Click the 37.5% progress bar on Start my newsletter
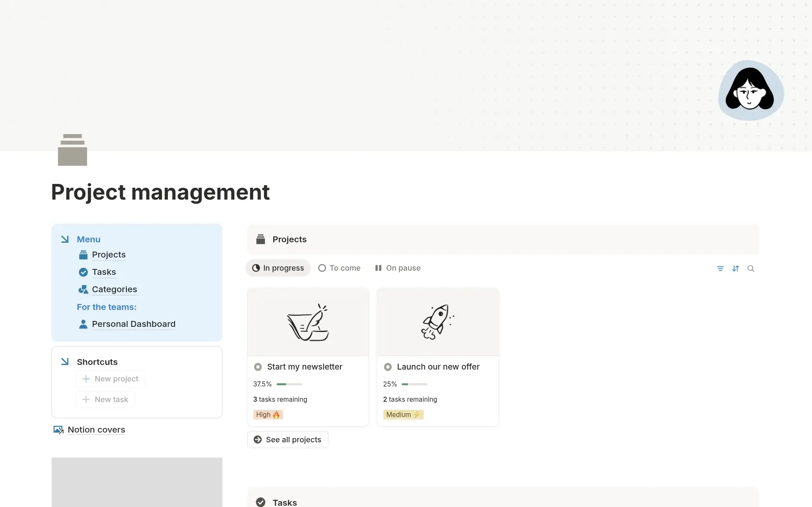The height and width of the screenshot is (507, 812). [x=289, y=384]
